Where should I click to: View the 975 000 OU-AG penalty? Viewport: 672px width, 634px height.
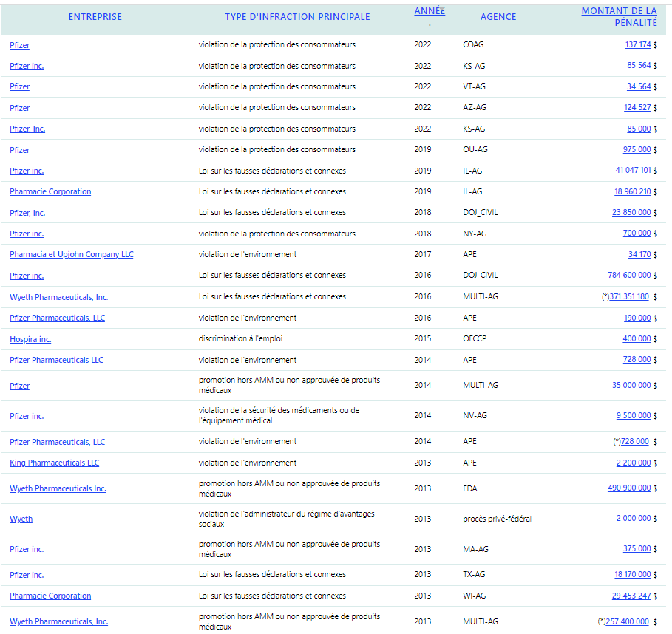[x=637, y=150]
